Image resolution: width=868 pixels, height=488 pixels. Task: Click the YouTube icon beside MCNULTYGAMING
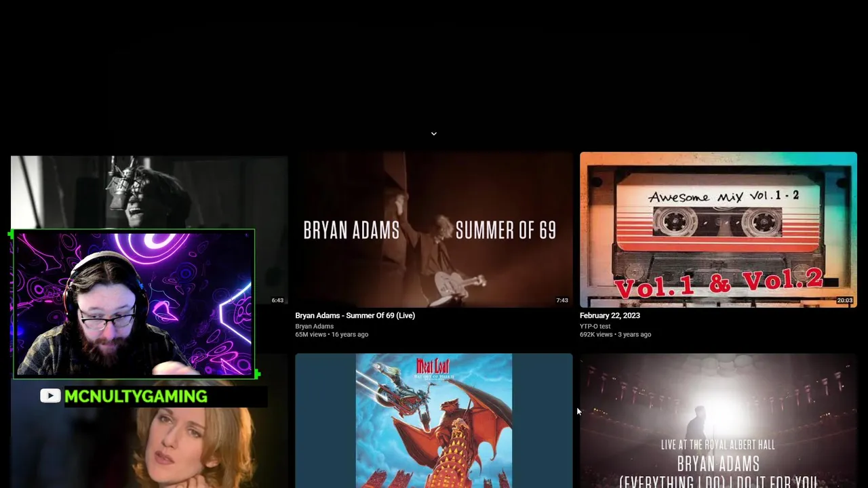50,396
